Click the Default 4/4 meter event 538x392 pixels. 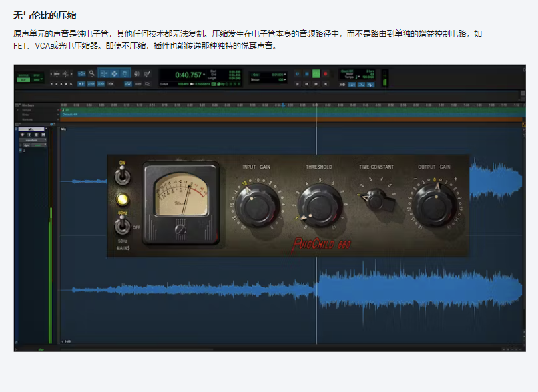[70, 115]
